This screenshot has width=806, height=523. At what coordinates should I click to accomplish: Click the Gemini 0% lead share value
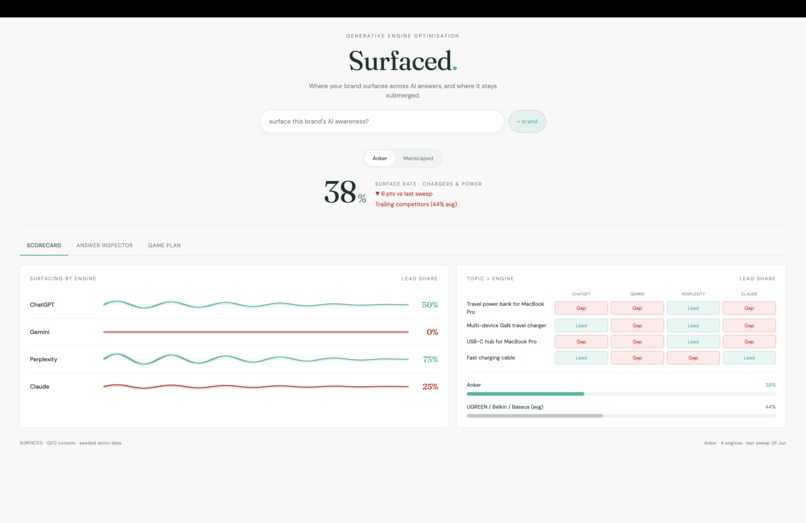click(x=432, y=332)
